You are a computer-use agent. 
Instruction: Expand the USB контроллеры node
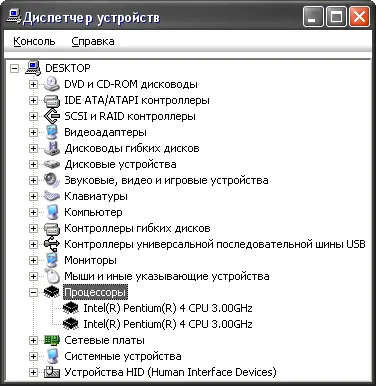tap(33, 245)
